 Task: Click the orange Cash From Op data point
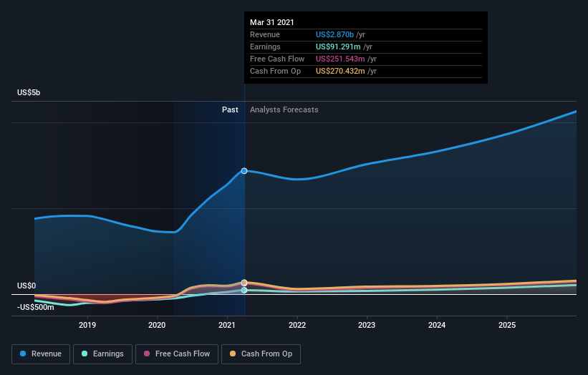pos(244,283)
